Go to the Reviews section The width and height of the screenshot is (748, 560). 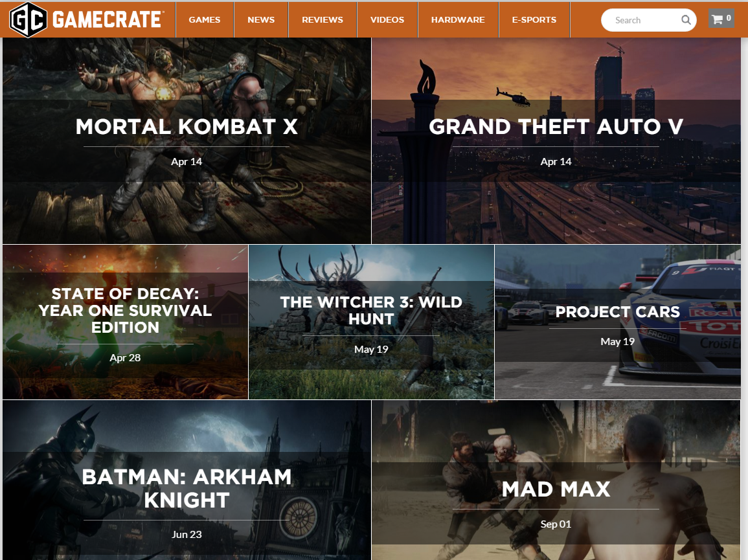tap(323, 19)
